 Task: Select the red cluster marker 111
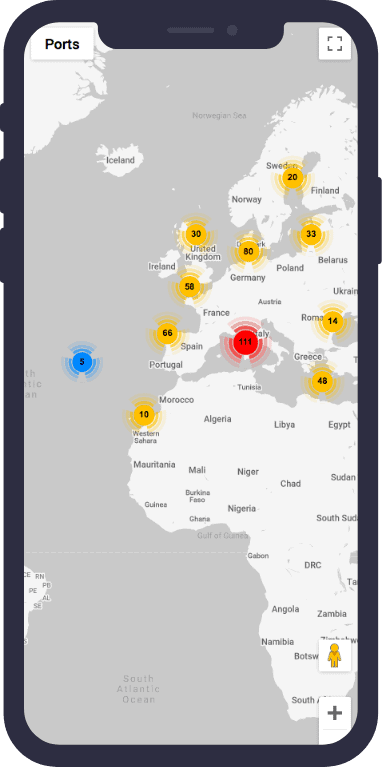(246, 342)
